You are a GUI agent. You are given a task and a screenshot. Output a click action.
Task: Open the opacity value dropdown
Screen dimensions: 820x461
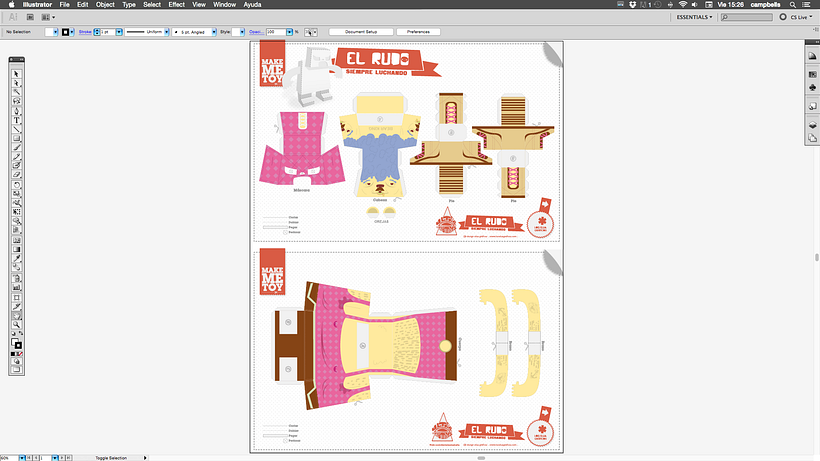coord(289,32)
